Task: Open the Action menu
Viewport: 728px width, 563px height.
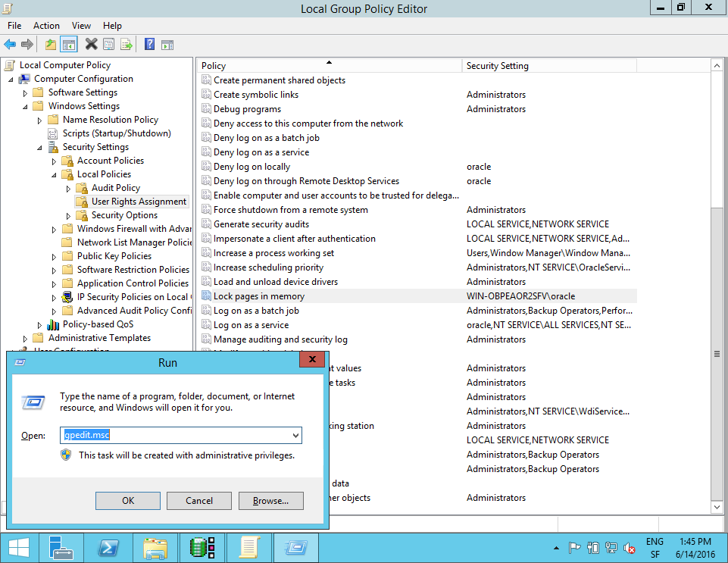Action: [46, 25]
